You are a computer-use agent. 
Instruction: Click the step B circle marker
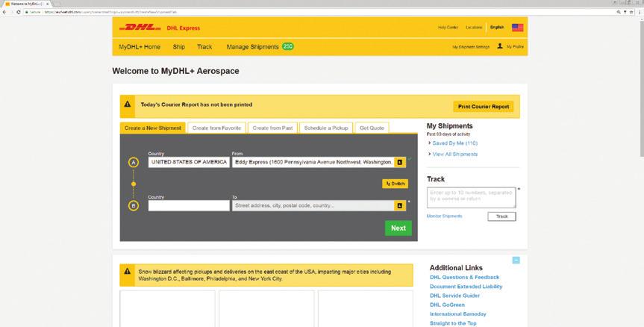coord(133,205)
